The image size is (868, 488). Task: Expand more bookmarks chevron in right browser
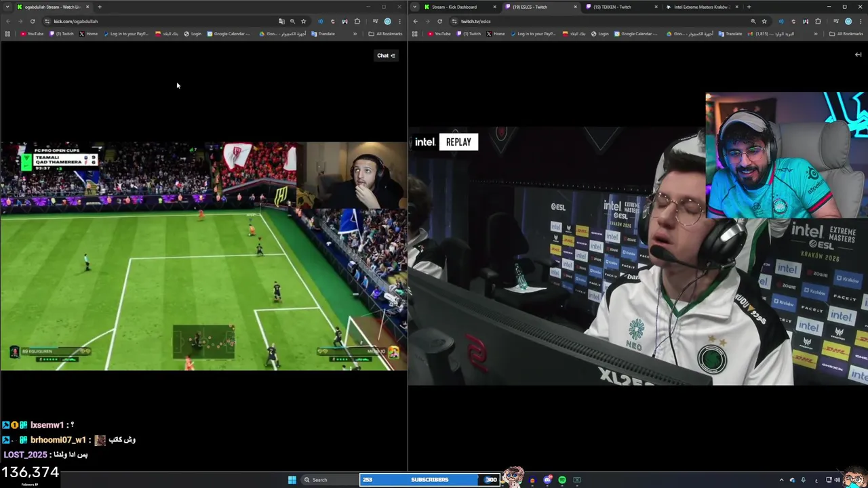(816, 34)
